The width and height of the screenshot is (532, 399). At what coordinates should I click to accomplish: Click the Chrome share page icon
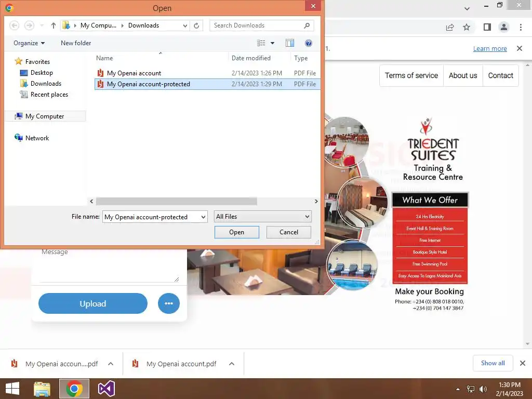(450, 27)
